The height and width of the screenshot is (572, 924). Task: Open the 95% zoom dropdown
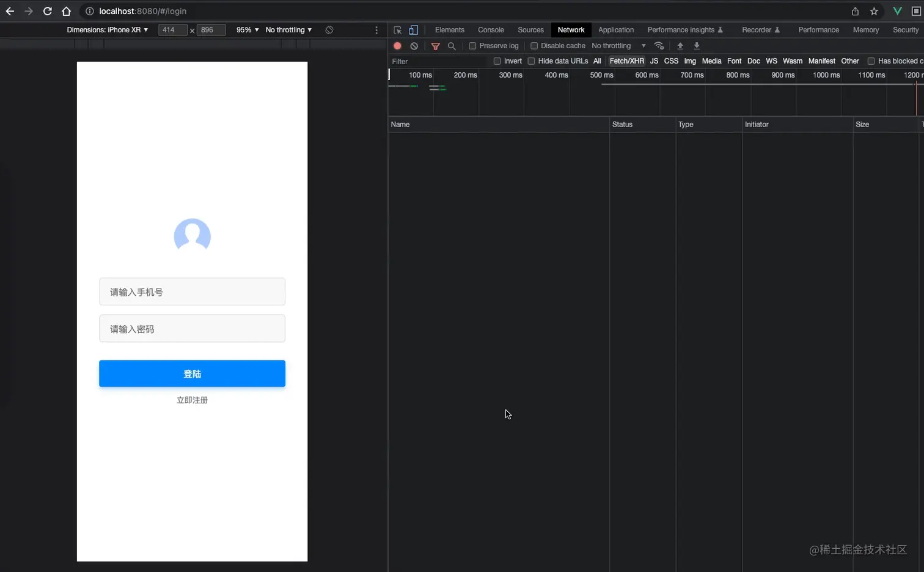[248, 30]
